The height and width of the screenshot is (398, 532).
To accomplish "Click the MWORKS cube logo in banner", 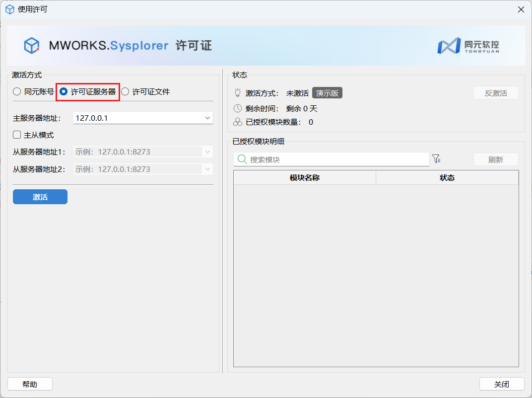I will [x=32, y=46].
